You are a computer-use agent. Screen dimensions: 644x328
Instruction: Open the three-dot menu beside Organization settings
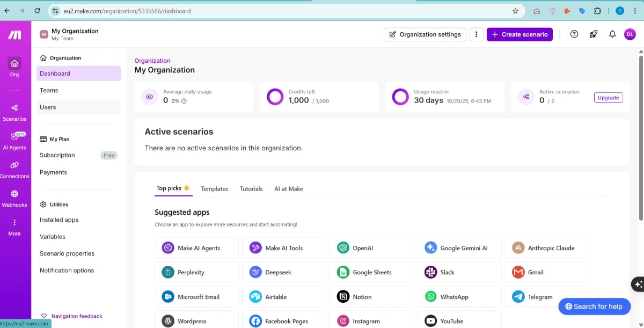(477, 34)
